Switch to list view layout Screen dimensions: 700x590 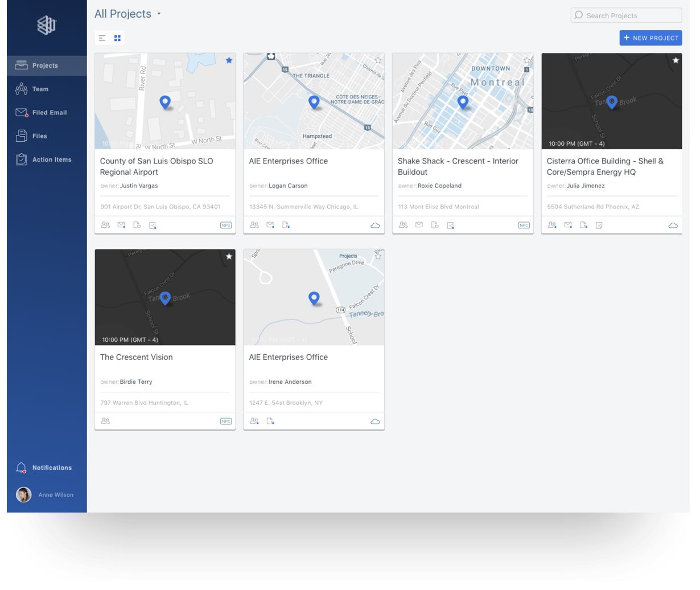(102, 38)
